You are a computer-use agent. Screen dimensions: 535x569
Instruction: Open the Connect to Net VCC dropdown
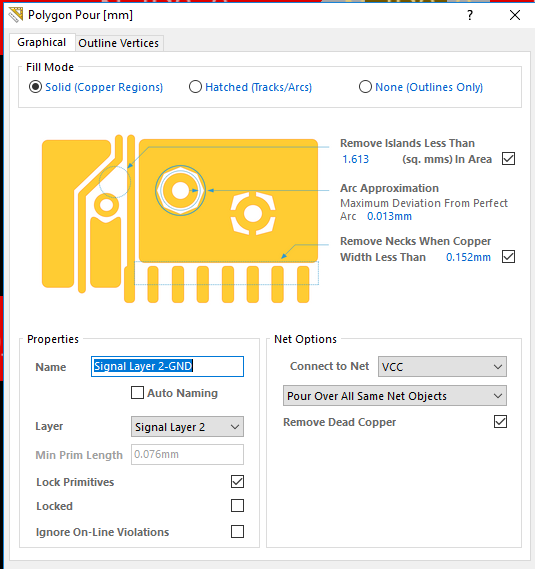[x=442, y=367]
